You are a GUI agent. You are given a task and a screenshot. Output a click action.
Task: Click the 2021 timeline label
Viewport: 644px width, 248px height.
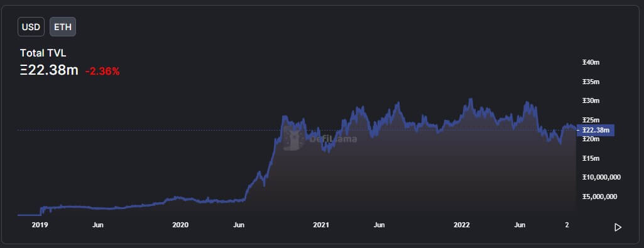coord(321,225)
